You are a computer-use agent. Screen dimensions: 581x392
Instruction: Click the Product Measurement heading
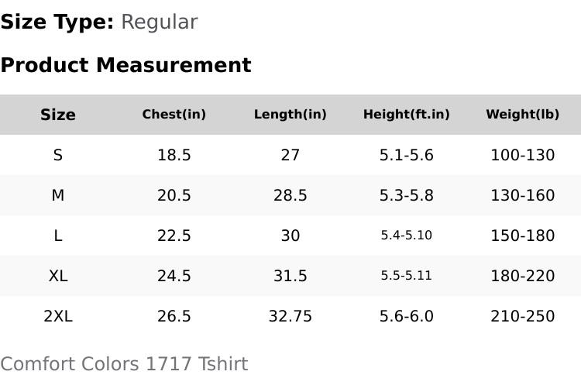click(x=126, y=65)
